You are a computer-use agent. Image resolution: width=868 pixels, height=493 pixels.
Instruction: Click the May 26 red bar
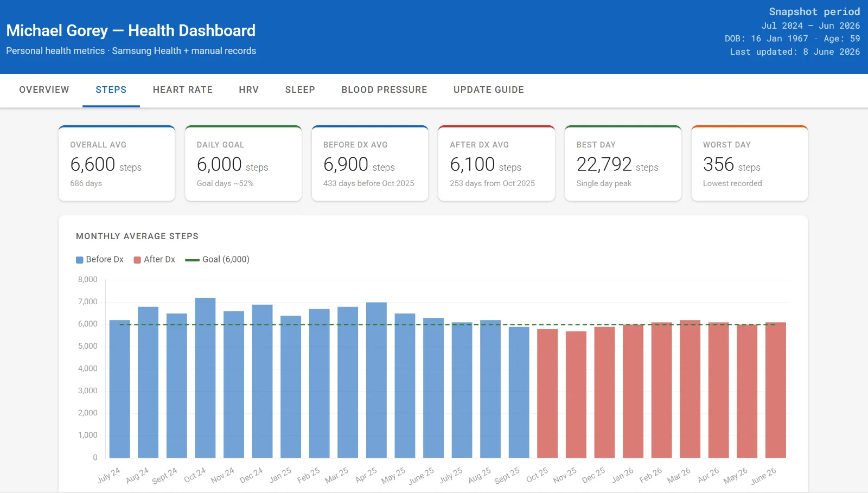click(747, 391)
